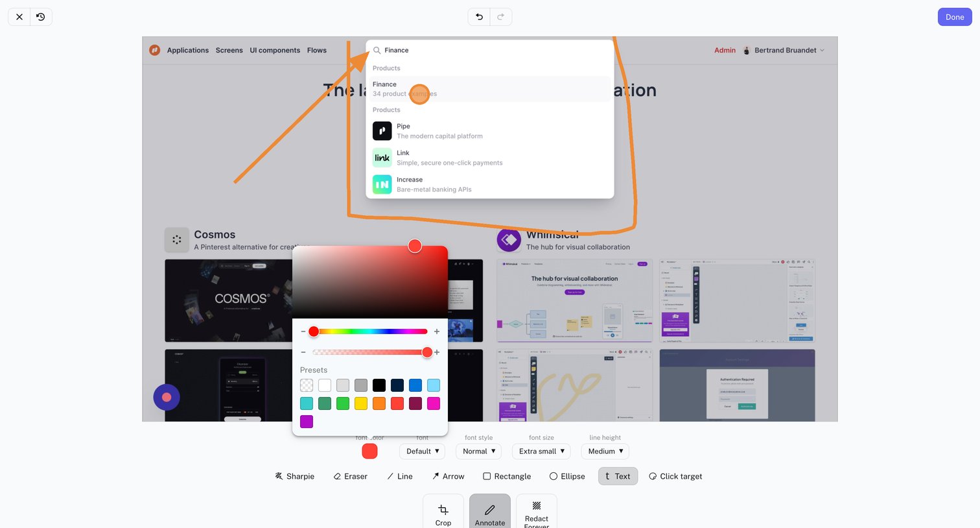Pick the blue preset swatch
Screen dimensions: 980x528
pos(415,385)
